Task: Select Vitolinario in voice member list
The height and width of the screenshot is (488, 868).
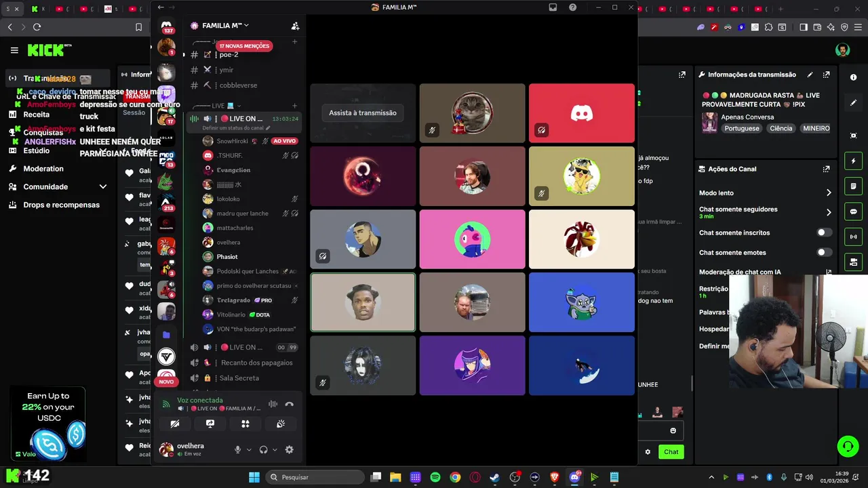Action: click(x=231, y=314)
